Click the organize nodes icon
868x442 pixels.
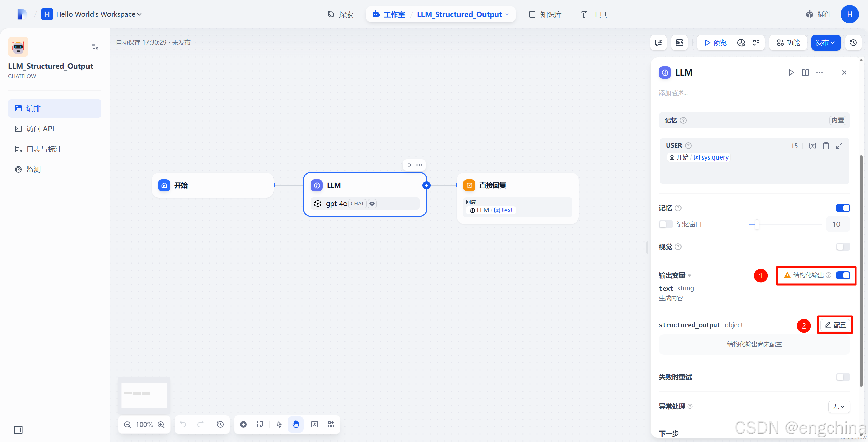tap(331, 424)
